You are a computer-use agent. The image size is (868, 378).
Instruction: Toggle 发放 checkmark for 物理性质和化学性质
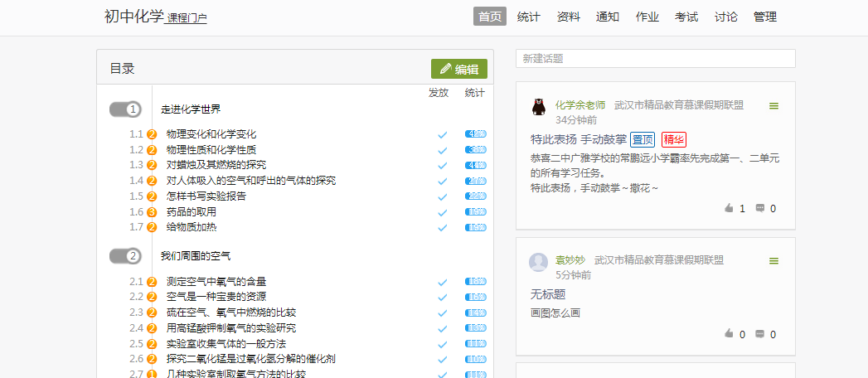tap(442, 150)
